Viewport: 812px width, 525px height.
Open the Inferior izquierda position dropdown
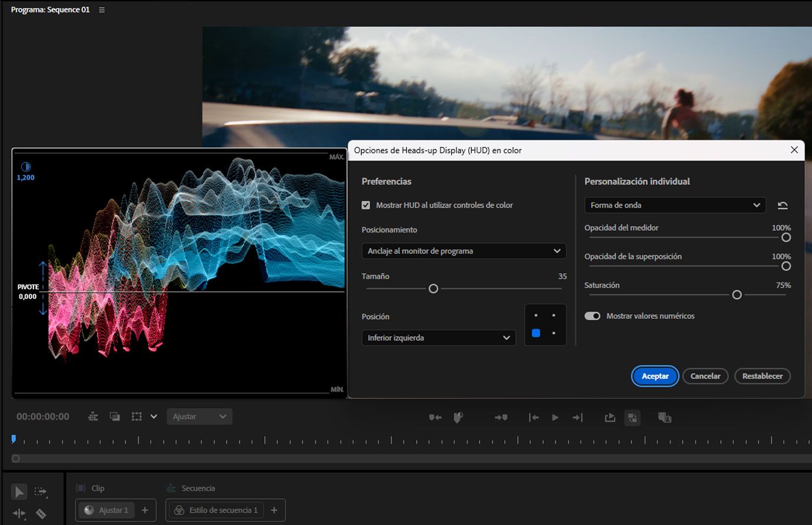pyautogui.click(x=438, y=338)
